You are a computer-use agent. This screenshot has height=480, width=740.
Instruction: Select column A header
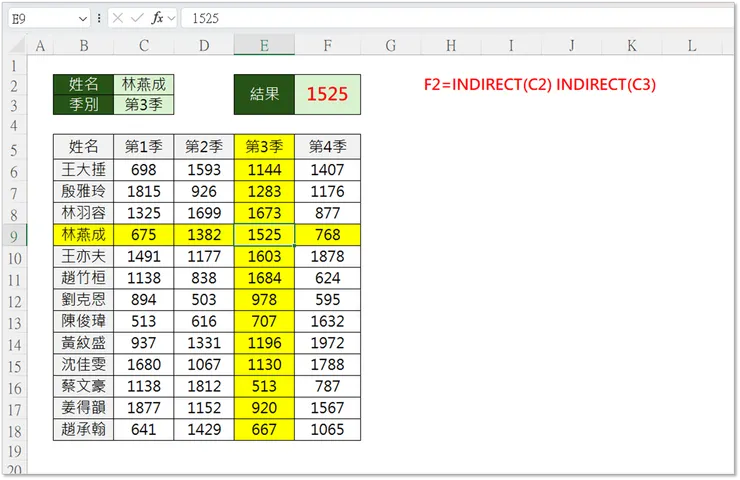pyautogui.click(x=40, y=46)
